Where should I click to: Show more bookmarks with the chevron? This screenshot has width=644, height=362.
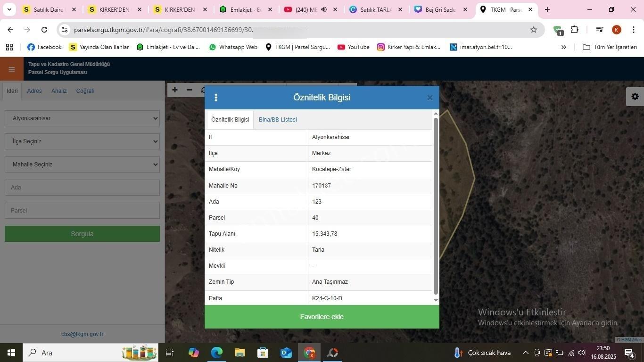tap(563, 47)
